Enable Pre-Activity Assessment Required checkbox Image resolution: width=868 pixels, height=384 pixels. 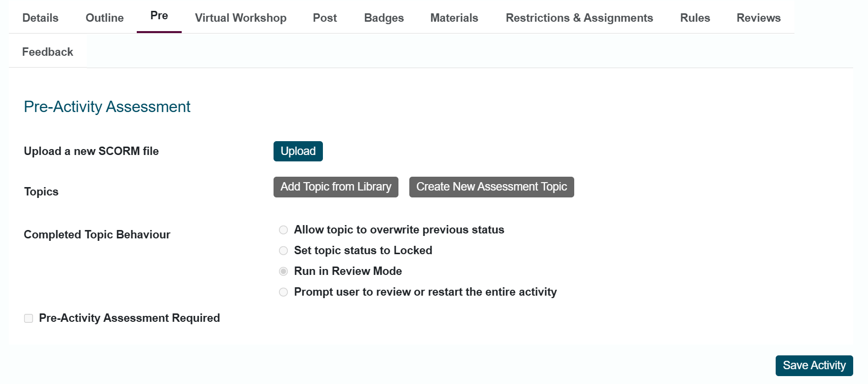(29, 318)
